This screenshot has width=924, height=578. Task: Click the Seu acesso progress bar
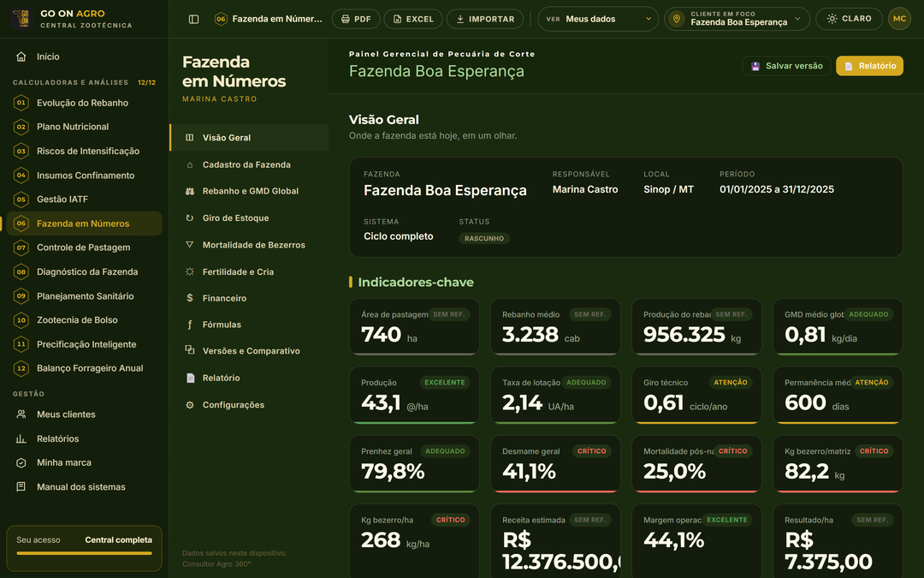84,553
